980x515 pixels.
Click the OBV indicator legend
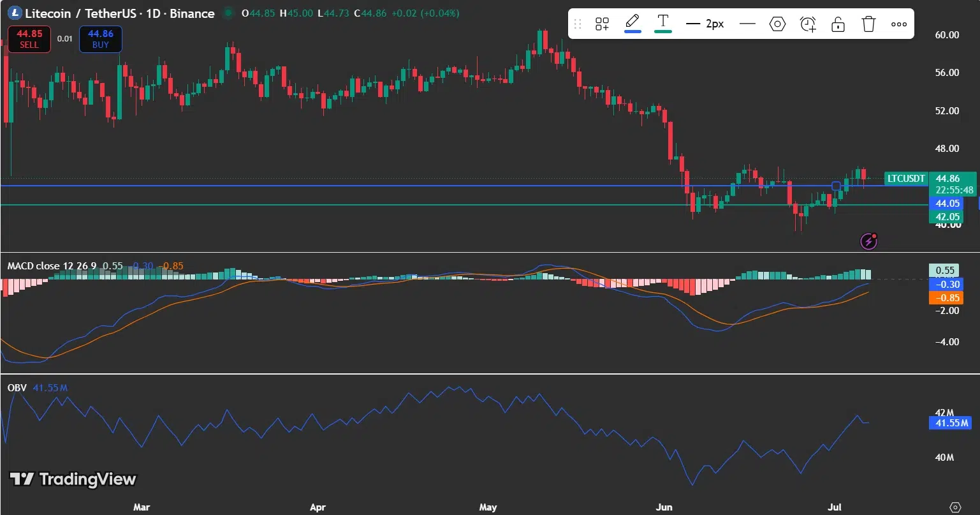point(17,387)
